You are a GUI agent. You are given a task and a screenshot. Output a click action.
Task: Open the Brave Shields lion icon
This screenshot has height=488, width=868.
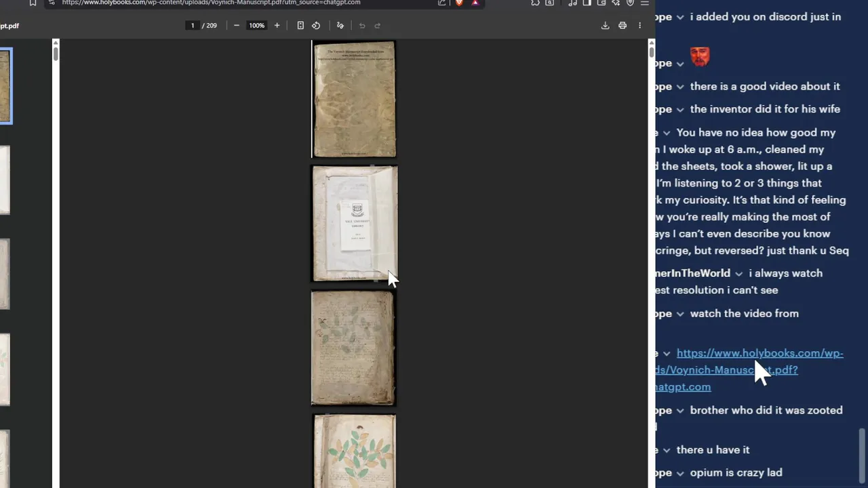pos(459,3)
